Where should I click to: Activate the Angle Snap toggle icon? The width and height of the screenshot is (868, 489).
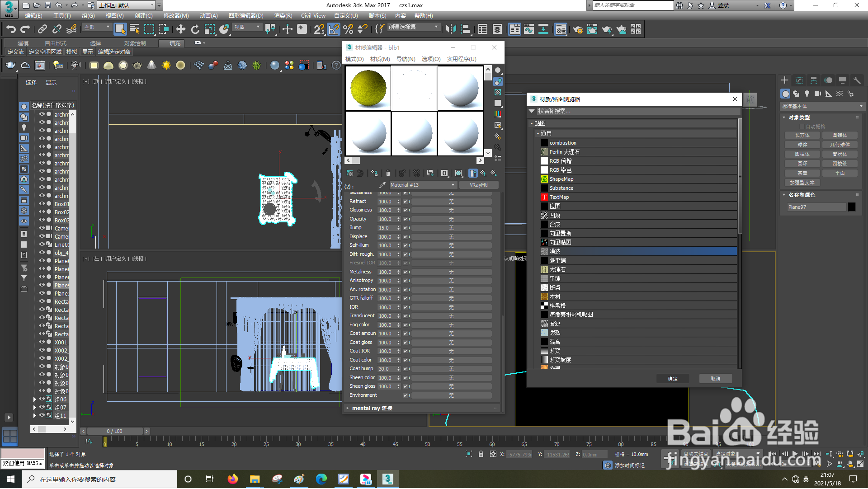tap(334, 29)
